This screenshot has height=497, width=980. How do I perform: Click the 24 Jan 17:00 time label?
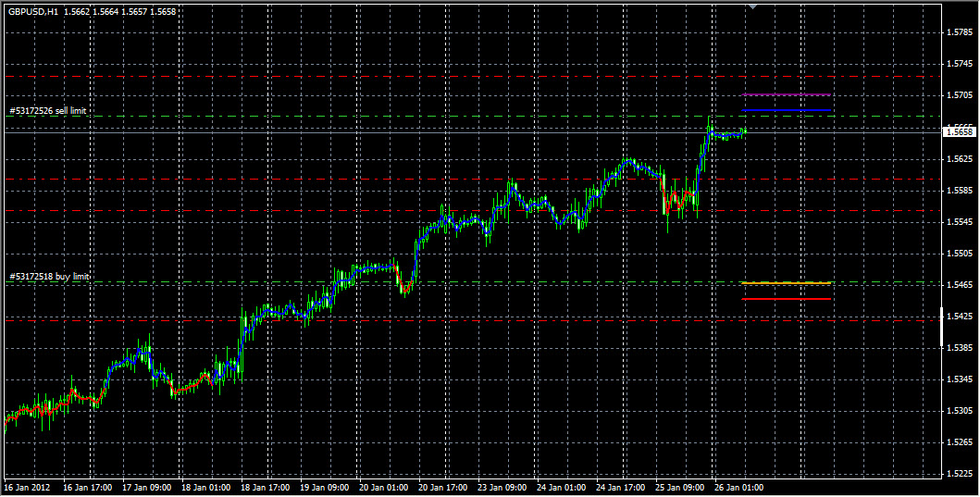pos(620,488)
